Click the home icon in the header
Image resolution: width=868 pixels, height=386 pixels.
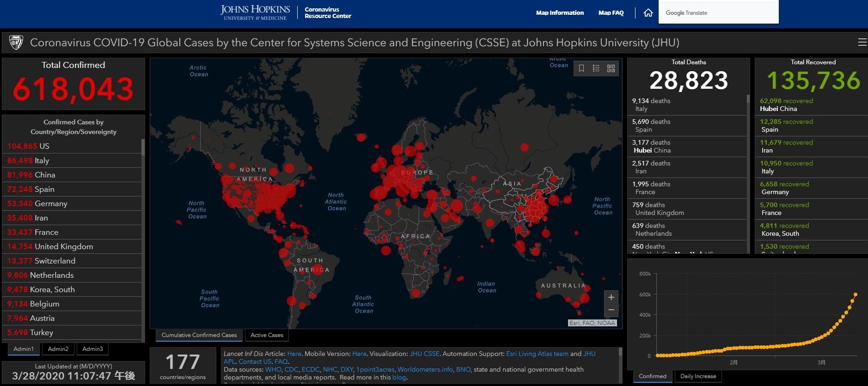click(x=648, y=13)
